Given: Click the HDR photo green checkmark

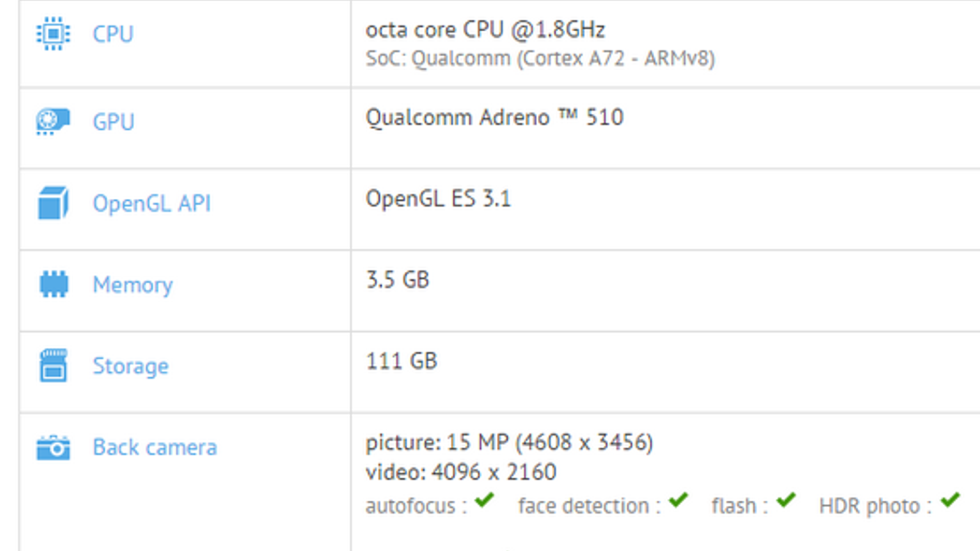Looking at the screenshot, I should point(951,501).
